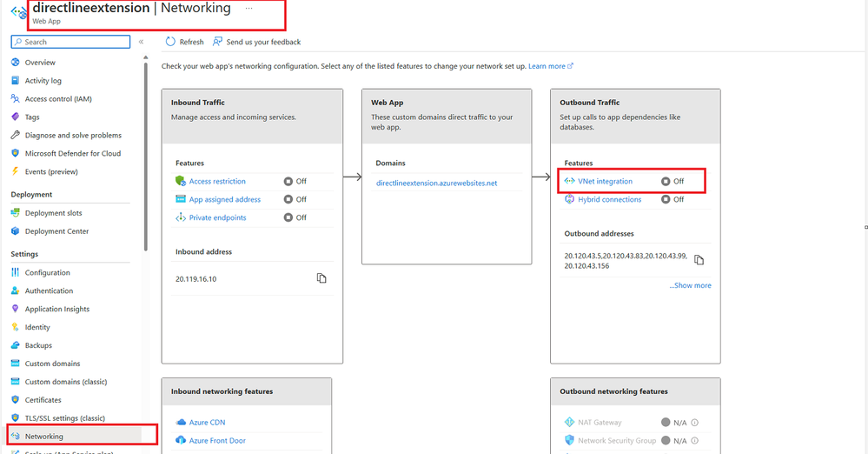The width and height of the screenshot is (868, 454).
Task: Open App assigned address link
Action: pyautogui.click(x=225, y=199)
